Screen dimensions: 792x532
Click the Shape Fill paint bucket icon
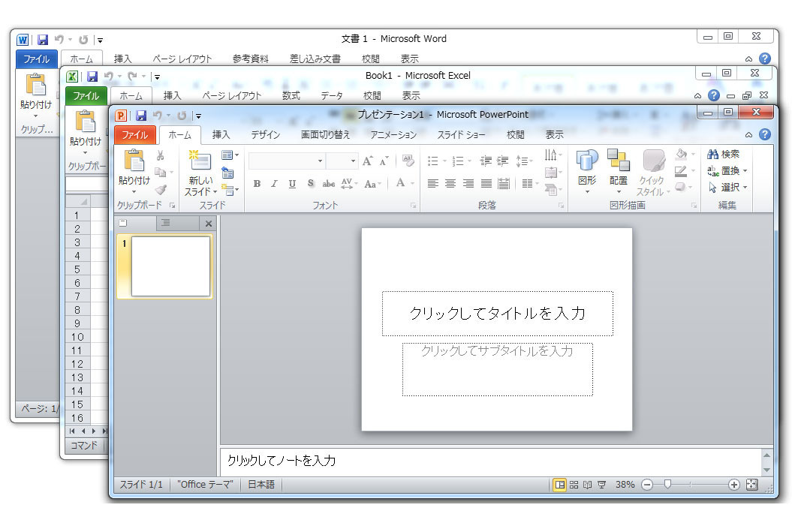coord(682,154)
